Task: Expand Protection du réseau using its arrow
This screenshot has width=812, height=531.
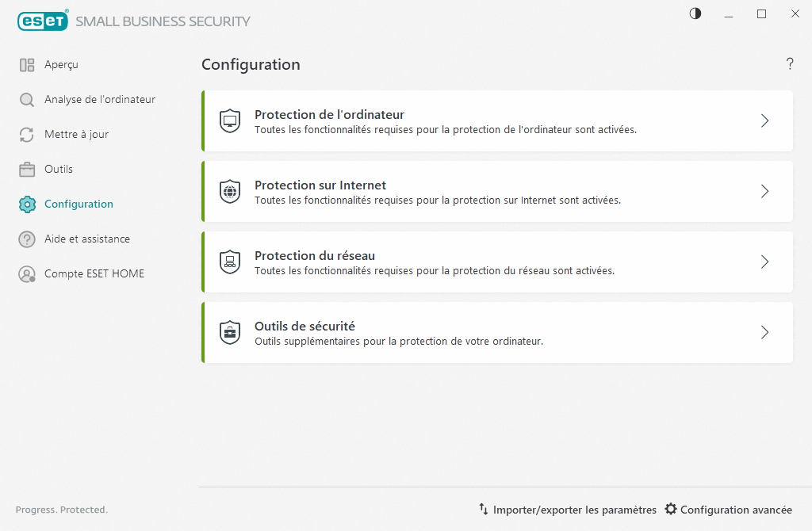Action: (x=764, y=262)
